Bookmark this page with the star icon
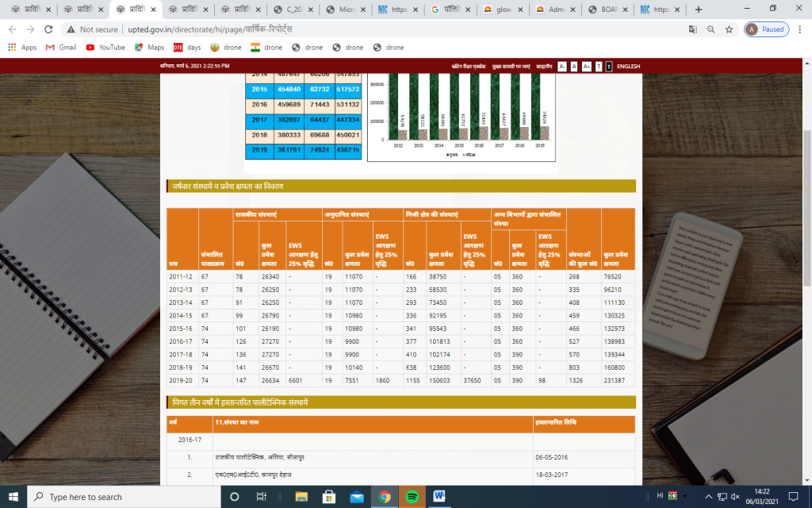812x508 pixels. (x=729, y=29)
